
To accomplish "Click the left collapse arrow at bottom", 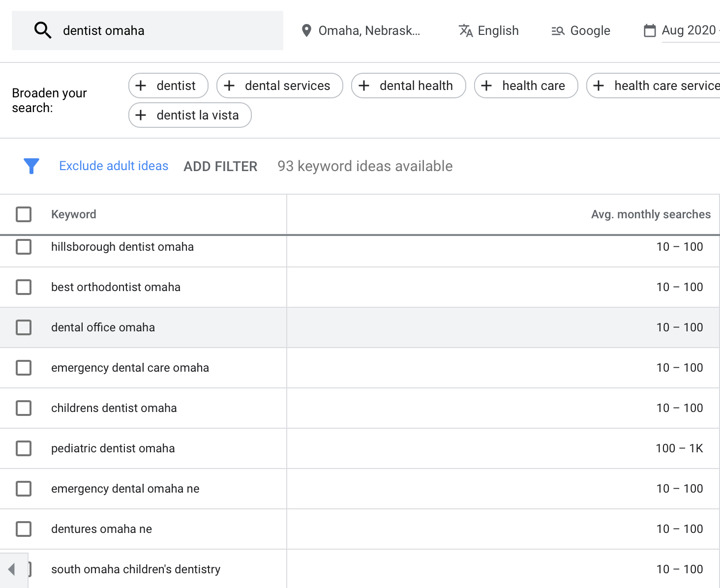I will coord(12,569).
